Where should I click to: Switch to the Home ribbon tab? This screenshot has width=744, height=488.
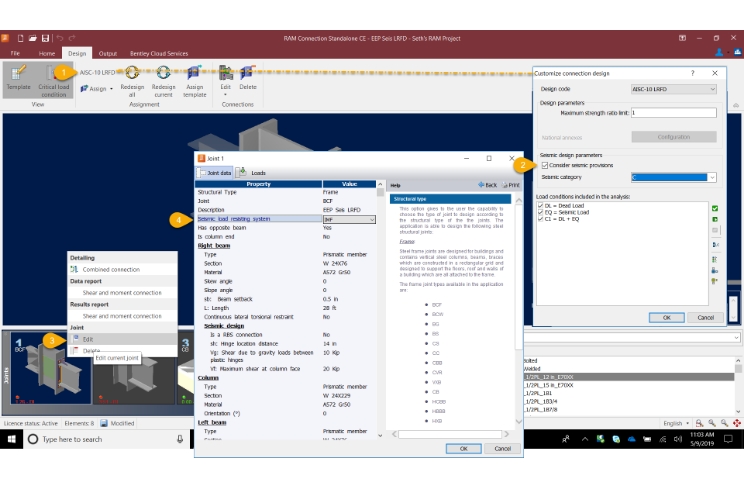click(46, 53)
